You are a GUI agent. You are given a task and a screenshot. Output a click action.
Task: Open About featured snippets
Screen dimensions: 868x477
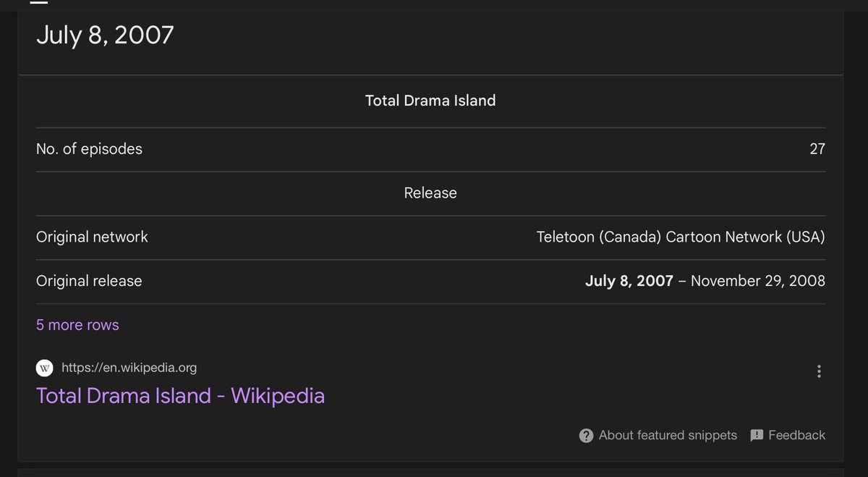pyautogui.click(x=668, y=436)
